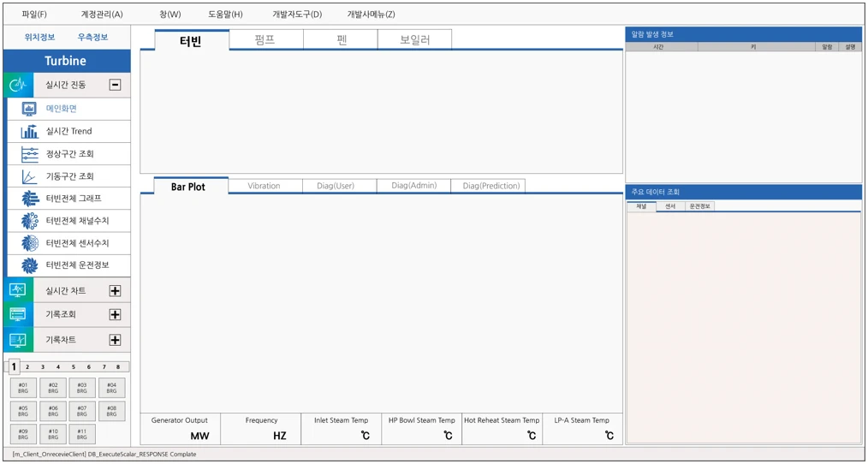Click the 기록차트 monitor chart icon
868x464 pixels.
[18, 339]
